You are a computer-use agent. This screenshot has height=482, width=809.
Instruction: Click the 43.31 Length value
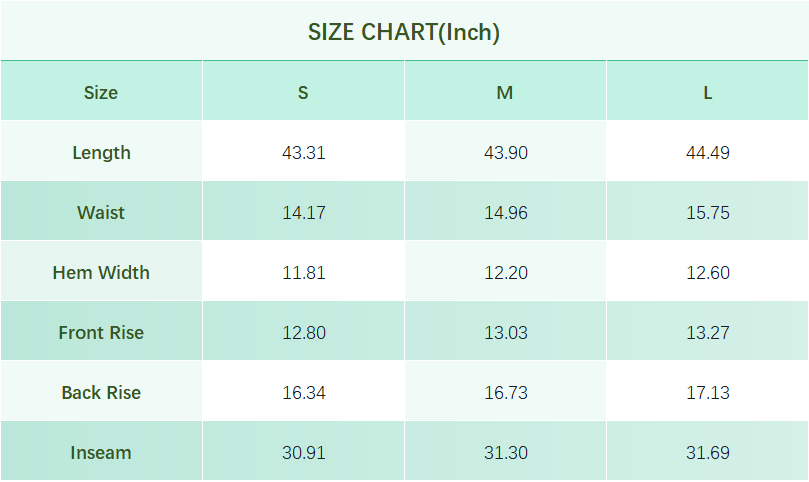pos(304,153)
